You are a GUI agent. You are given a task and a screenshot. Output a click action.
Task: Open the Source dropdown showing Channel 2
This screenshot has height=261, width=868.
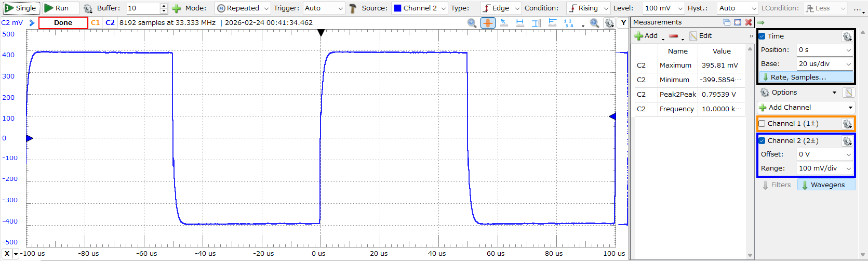tap(420, 8)
